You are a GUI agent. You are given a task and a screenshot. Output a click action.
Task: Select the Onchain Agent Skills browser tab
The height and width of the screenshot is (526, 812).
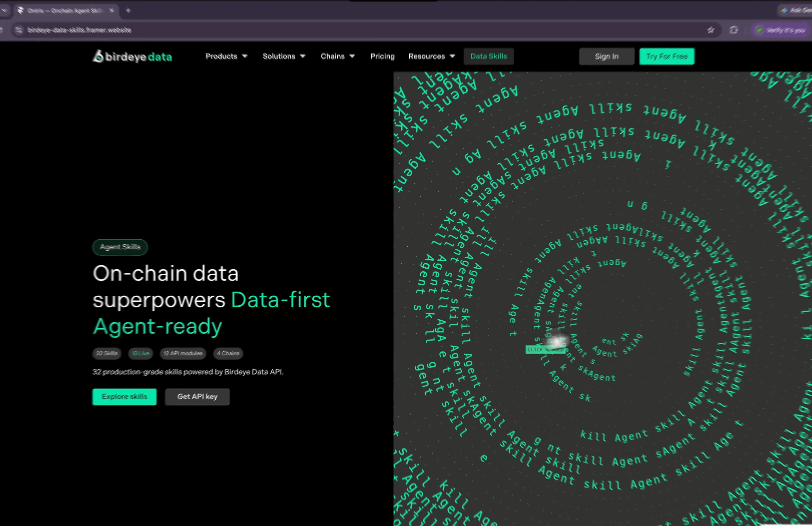point(66,10)
